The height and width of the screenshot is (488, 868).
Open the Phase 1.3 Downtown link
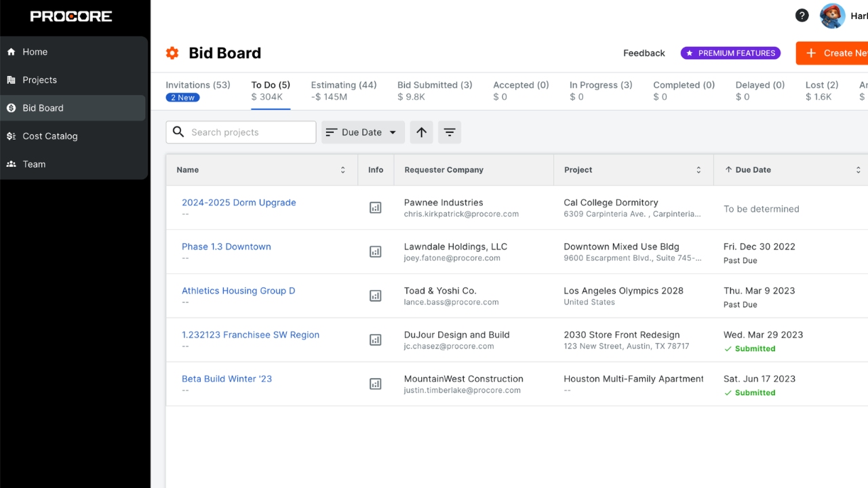point(226,247)
